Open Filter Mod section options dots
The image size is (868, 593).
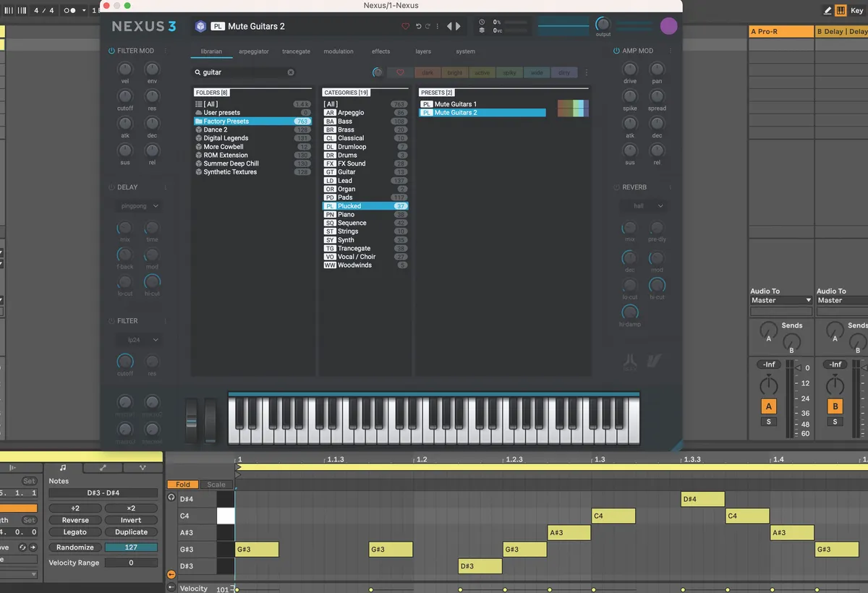(165, 51)
